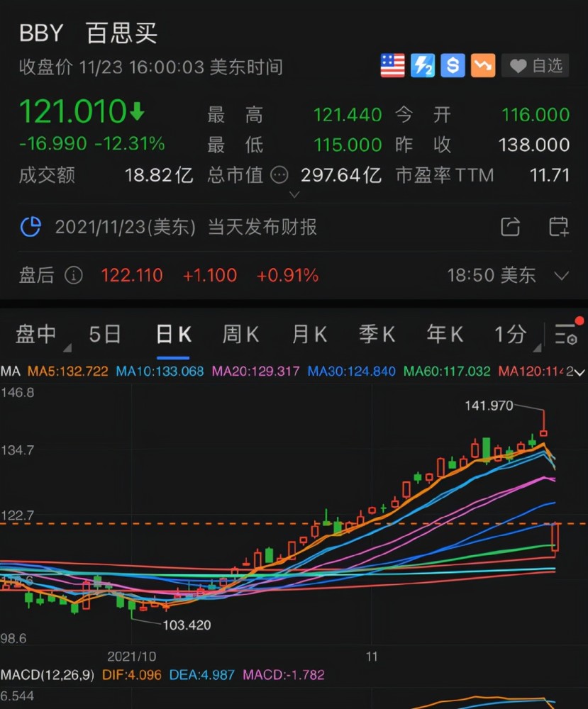
Task: Open the earnings report pie-chart icon
Action: [x=30, y=227]
